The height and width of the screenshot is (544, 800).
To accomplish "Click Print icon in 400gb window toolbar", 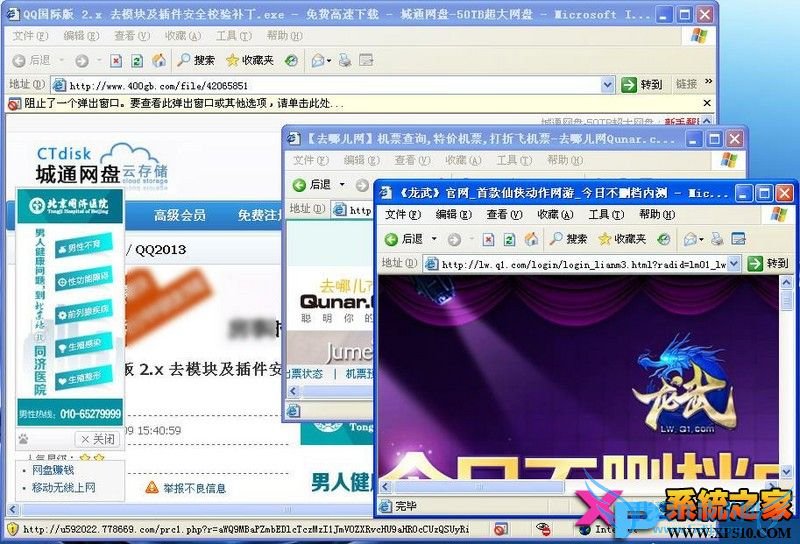I will tap(345, 61).
